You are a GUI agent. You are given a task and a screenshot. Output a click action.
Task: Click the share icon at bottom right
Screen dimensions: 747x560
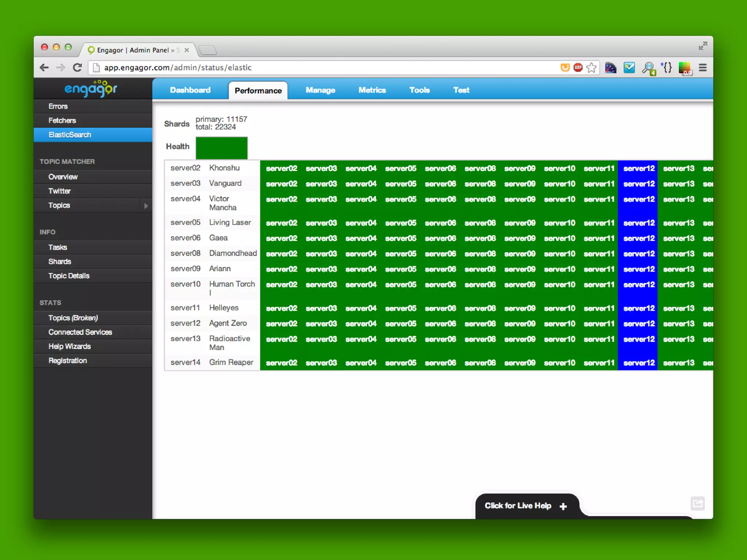[697, 503]
